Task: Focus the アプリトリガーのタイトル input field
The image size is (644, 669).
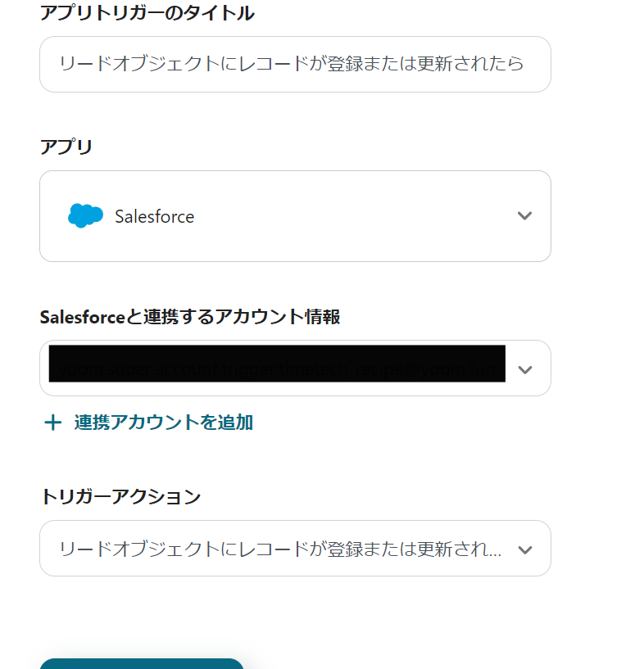Action: pos(295,64)
